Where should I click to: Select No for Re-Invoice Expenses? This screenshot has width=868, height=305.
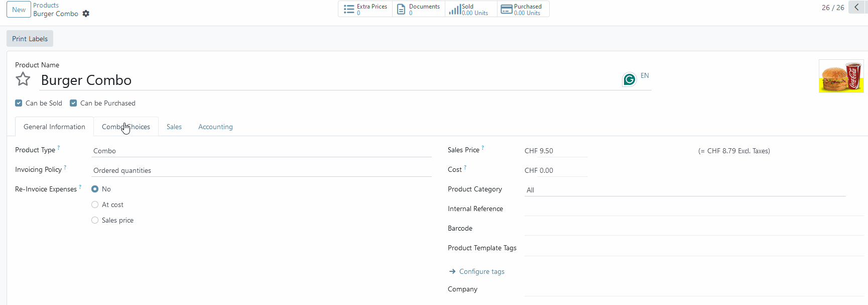click(x=95, y=189)
